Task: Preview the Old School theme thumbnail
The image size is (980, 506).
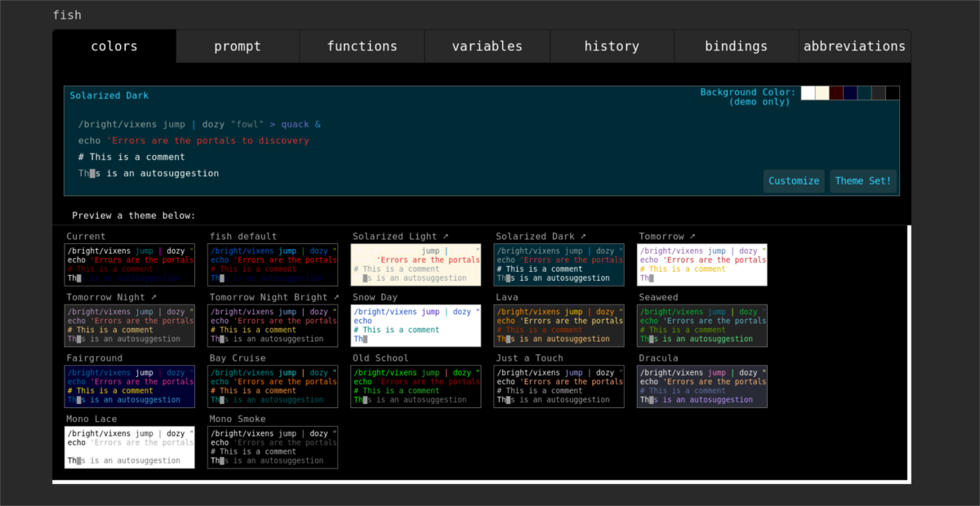Action: coord(416,386)
